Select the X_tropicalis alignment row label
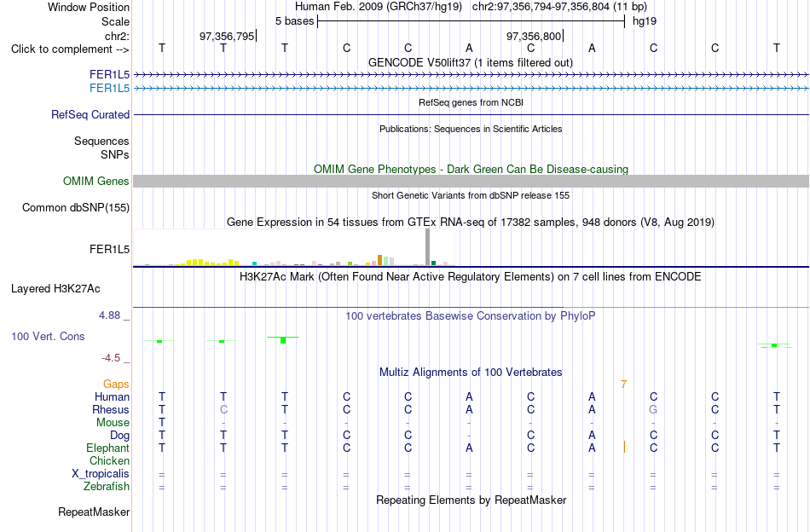The height and width of the screenshot is (532, 810). click(101, 474)
